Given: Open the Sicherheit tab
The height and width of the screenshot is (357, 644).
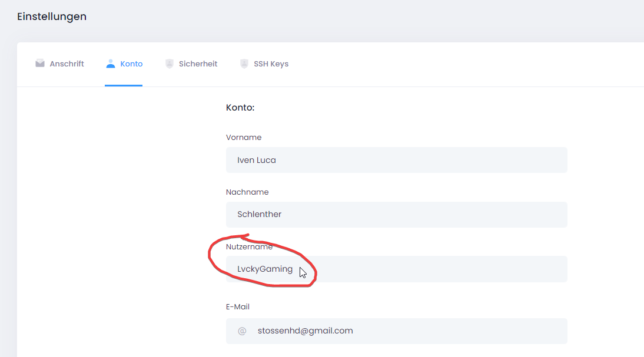Looking at the screenshot, I should [x=198, y=64].
